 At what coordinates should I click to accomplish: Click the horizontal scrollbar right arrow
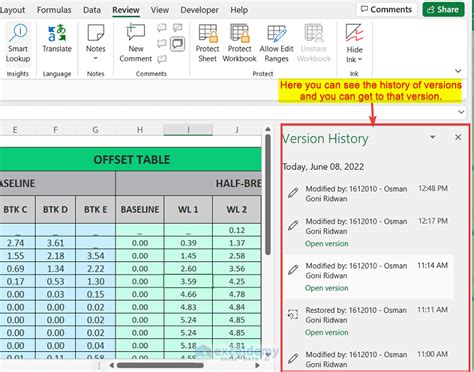pos(257,366)
